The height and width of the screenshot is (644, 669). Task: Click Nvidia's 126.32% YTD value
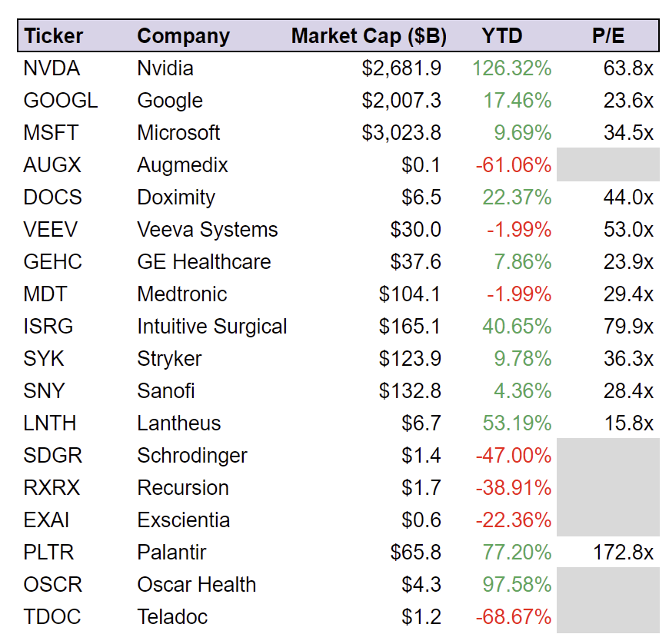(511, 68)
